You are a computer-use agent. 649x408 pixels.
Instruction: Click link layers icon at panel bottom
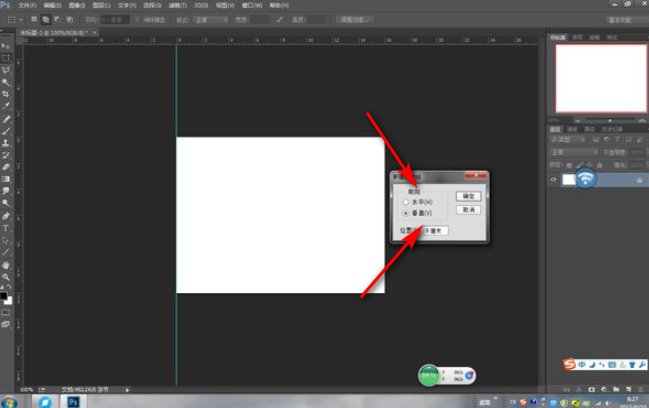[x=567, y=389]
